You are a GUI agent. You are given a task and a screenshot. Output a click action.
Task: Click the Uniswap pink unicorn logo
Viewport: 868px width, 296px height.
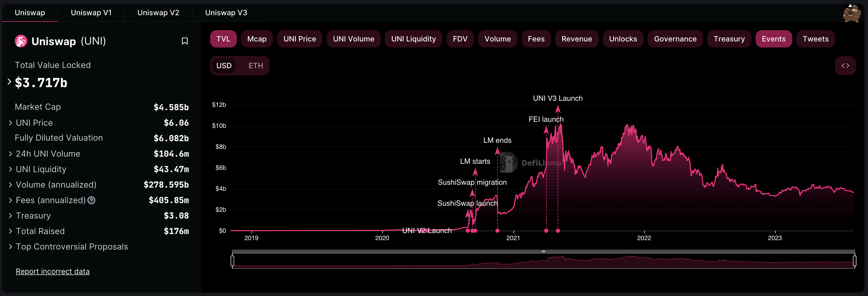pos(21,41)
